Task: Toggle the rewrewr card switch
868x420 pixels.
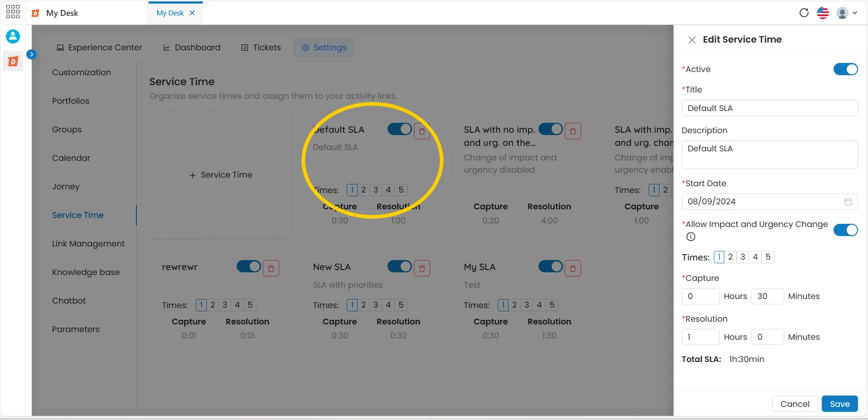Action: [249, 266]
